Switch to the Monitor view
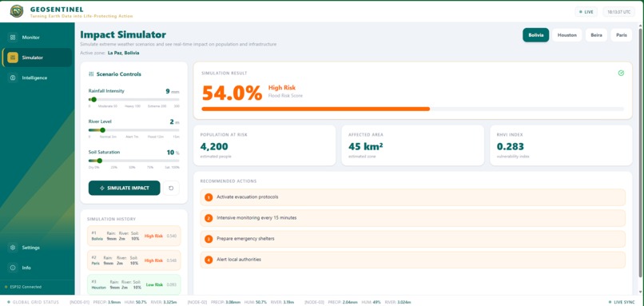The width and height of the screenshot is (644, 306). [37, 38]
